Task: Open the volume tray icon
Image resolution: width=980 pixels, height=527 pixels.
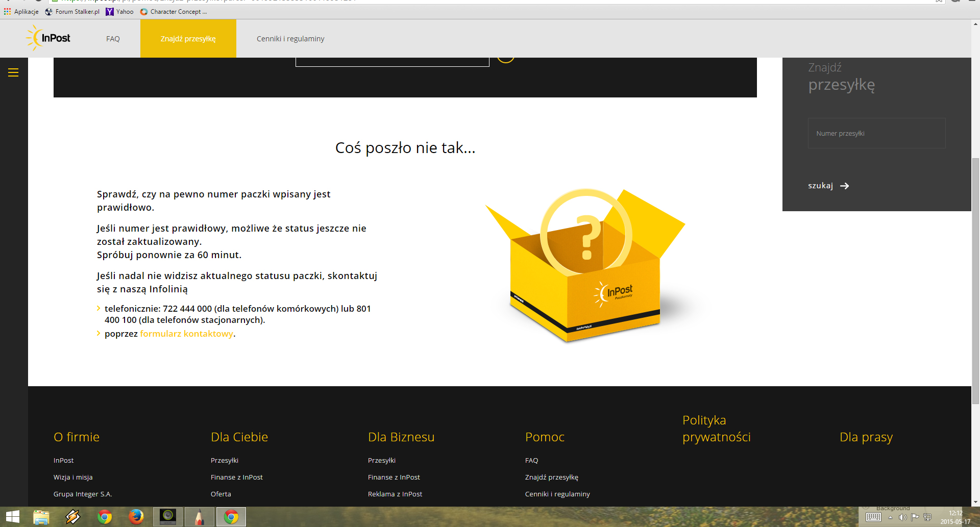Action: pos(903,517)
